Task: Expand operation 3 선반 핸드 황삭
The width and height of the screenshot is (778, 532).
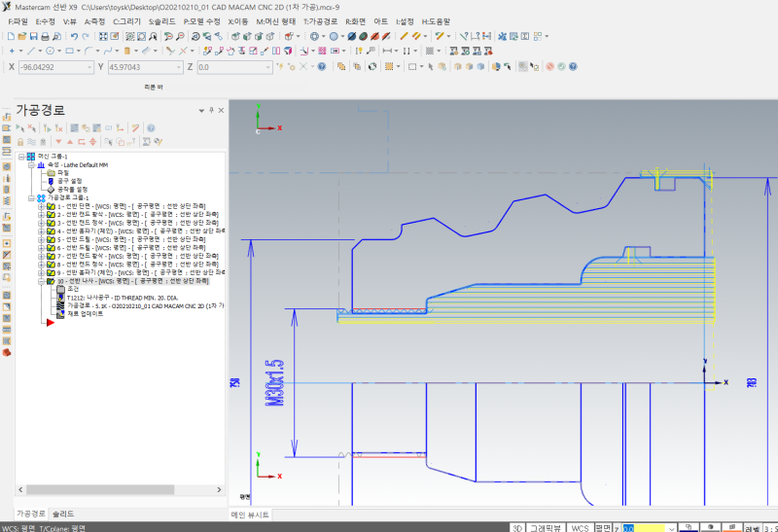Action: [x=41, y=223]
